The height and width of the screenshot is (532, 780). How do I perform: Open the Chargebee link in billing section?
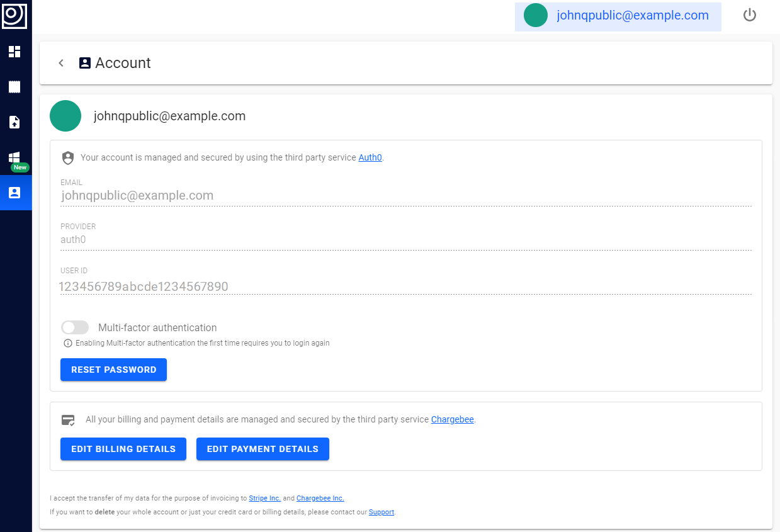[x=452, y=419]
